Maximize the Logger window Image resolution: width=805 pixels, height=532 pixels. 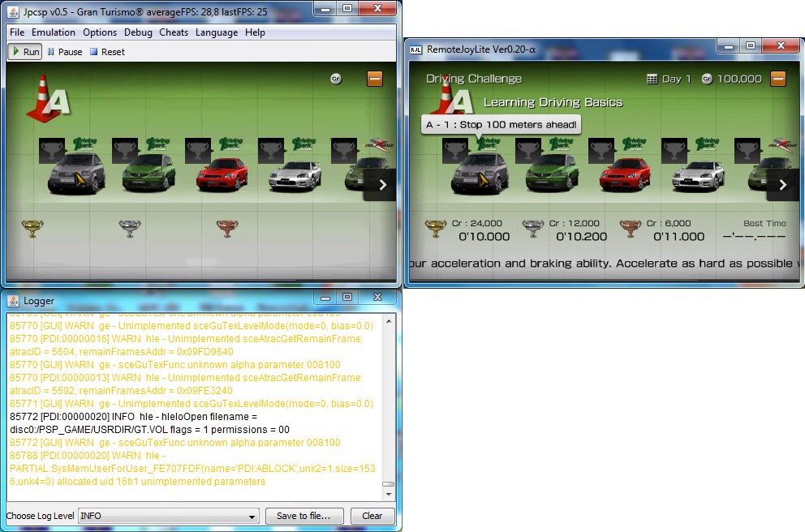tap(347, 298)
